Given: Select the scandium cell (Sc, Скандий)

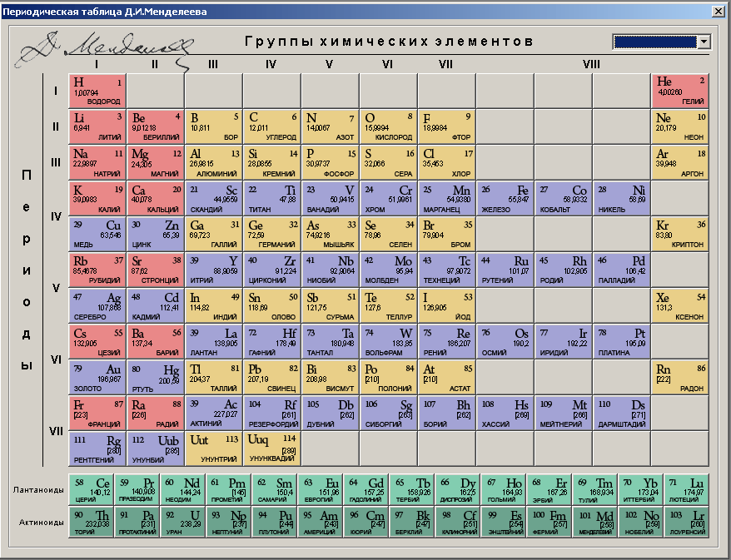Looking at the screenshot, I should (214, 199).
